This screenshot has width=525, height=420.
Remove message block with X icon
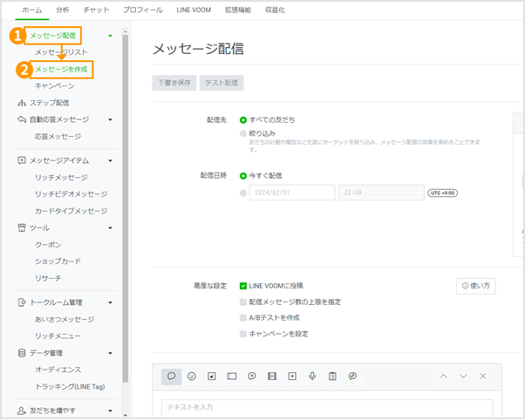point(483,376)
